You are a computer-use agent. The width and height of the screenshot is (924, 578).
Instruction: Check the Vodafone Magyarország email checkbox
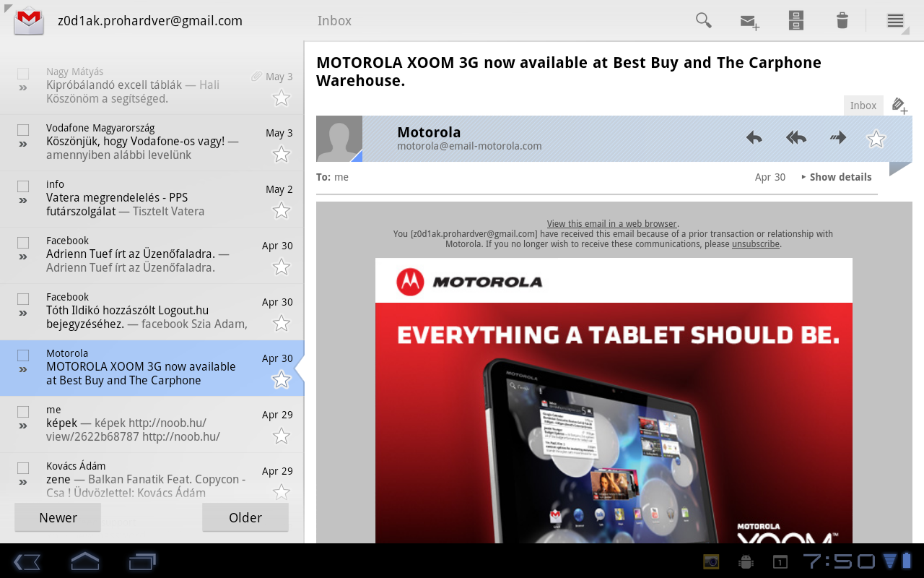click(x=23, y=130)
